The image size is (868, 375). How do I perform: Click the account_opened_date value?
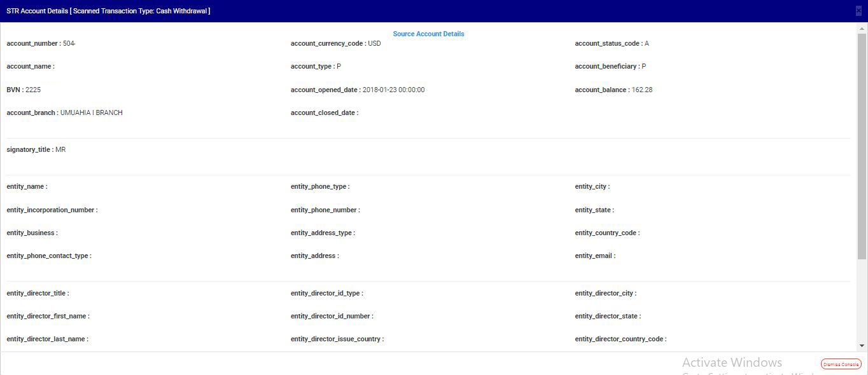coord(393,90)
